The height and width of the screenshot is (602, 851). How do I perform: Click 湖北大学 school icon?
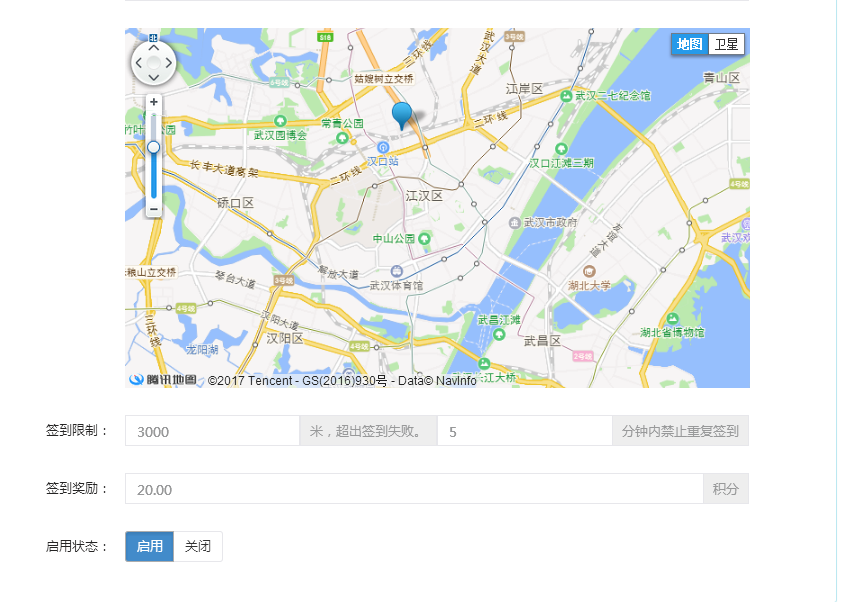(x=589, y=271)
